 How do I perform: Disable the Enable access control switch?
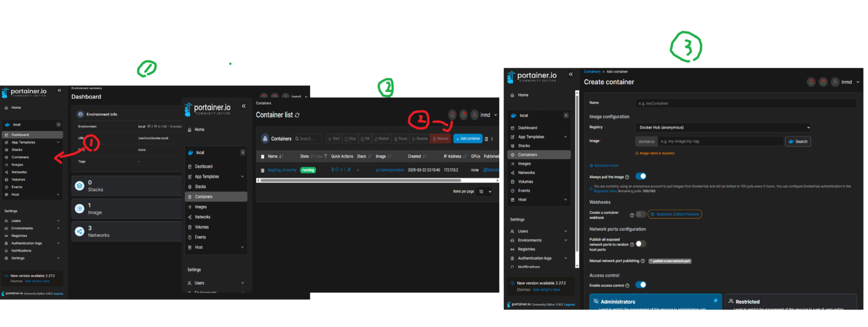[x=641, y=285]
